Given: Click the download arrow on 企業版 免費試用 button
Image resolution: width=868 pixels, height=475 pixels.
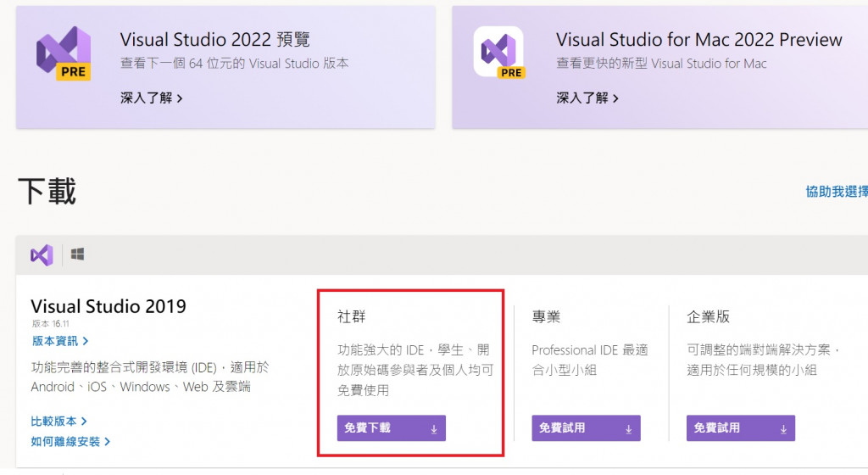Looking at the screenshot, I should tap(783, 429).
